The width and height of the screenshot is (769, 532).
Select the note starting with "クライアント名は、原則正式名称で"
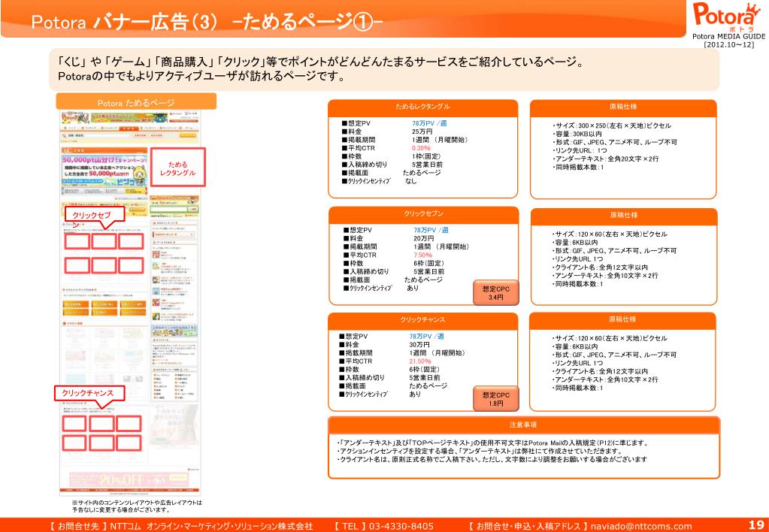point(492,460)
